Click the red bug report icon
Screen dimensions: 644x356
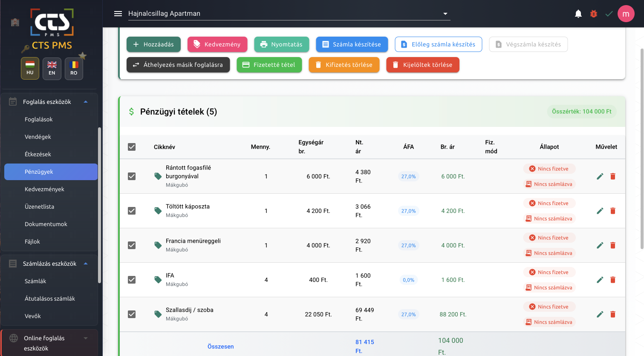click(594, 14)
